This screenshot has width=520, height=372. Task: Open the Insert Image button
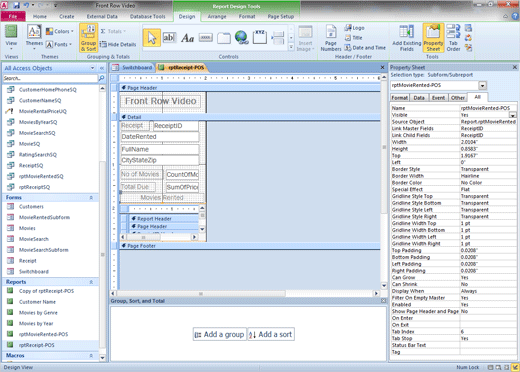[x=305, y=38]
